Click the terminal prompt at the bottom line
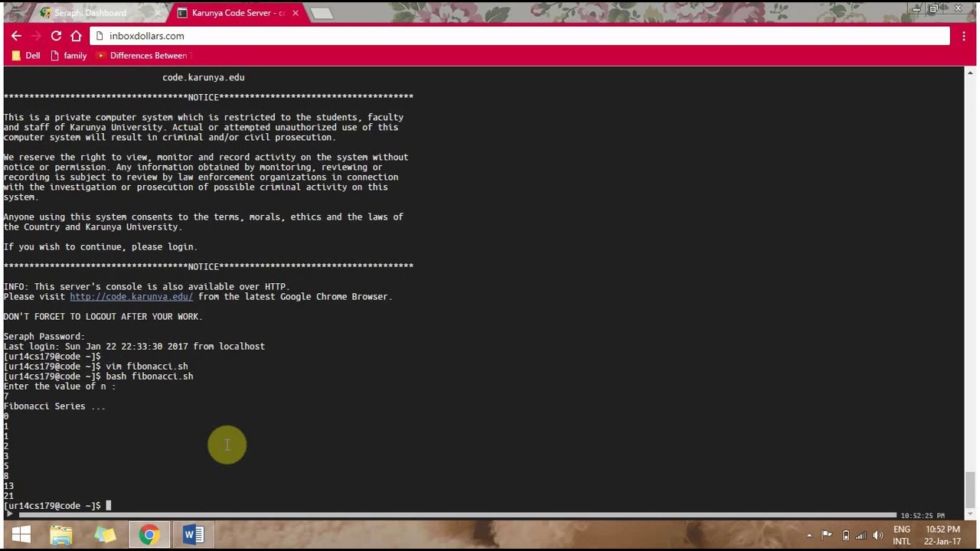The height and width of the screenshot is (551, 980). point(57,506)
